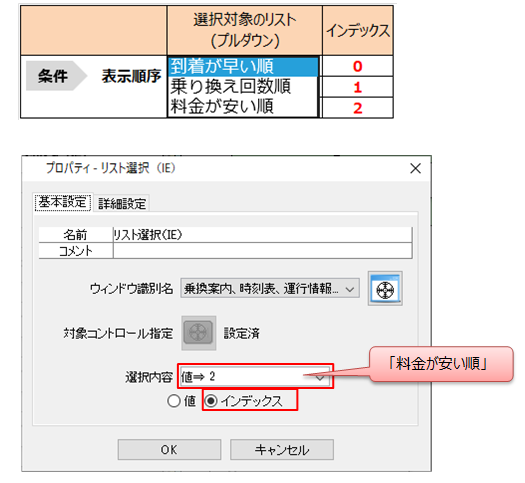Click the grey target control specification icon

coord(199,333)
